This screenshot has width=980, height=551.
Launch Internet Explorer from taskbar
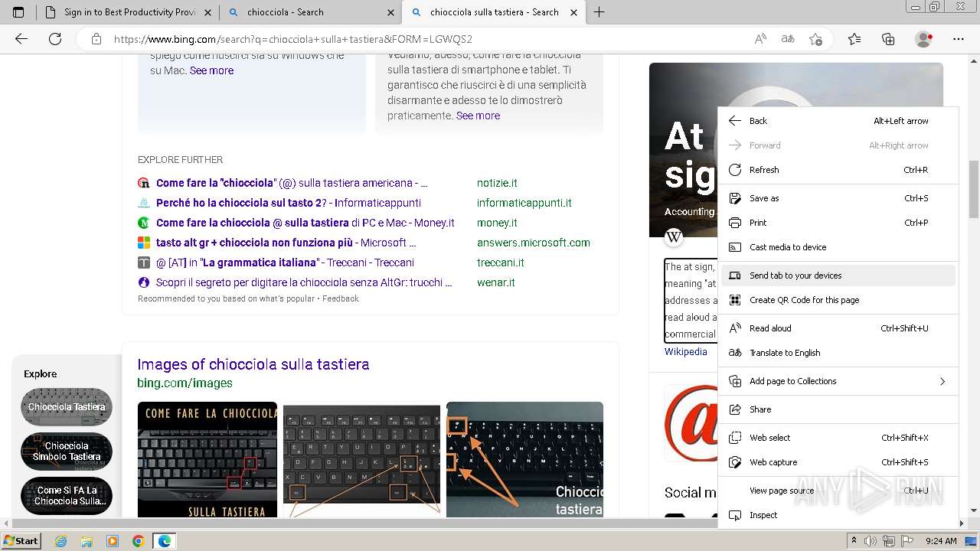[x=61, y=541]
